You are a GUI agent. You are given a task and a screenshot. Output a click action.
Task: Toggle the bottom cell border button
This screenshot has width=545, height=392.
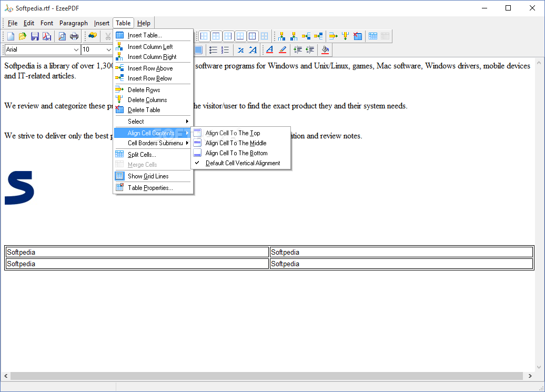click(240, 36)
